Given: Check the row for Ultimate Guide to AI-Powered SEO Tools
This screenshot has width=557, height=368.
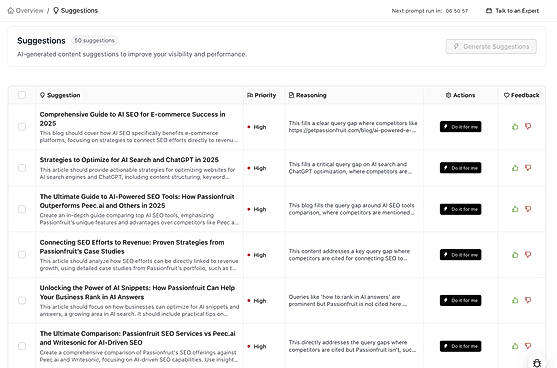Looking at the screenshot, I should (x=22, y=209).
